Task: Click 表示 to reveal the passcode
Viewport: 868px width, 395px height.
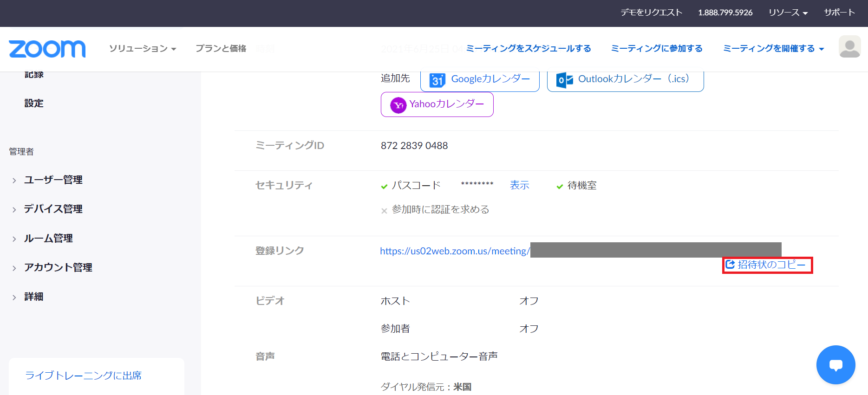Action: [519, 186]
